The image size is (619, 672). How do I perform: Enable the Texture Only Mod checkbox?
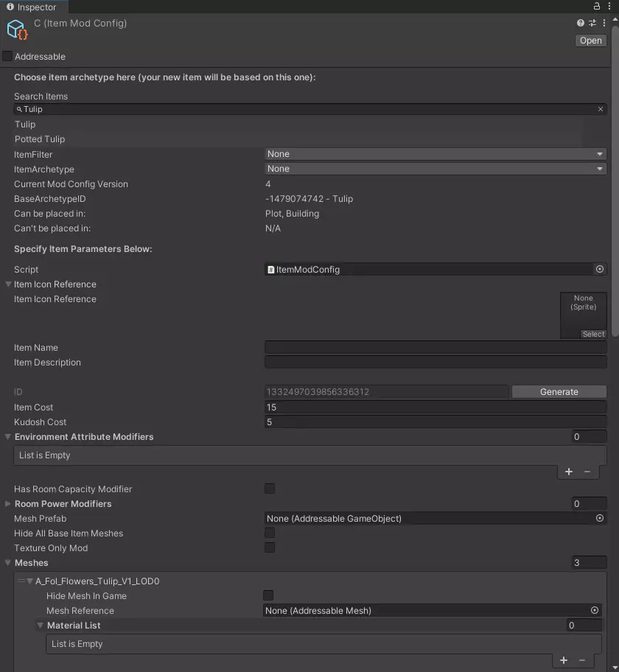[270, 547]
